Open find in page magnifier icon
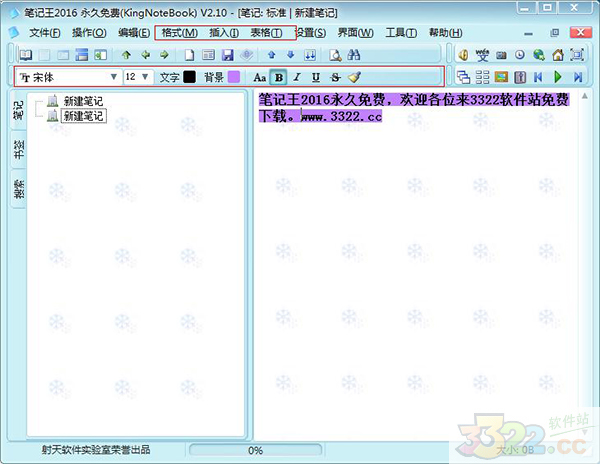Screen dimensions: 600x464 point(335,55)
